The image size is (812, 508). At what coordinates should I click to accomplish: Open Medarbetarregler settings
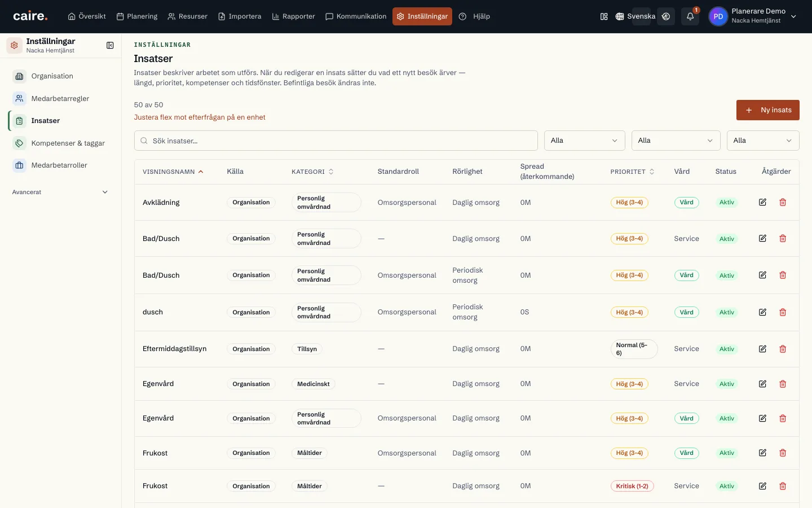[x=60, y=99]
